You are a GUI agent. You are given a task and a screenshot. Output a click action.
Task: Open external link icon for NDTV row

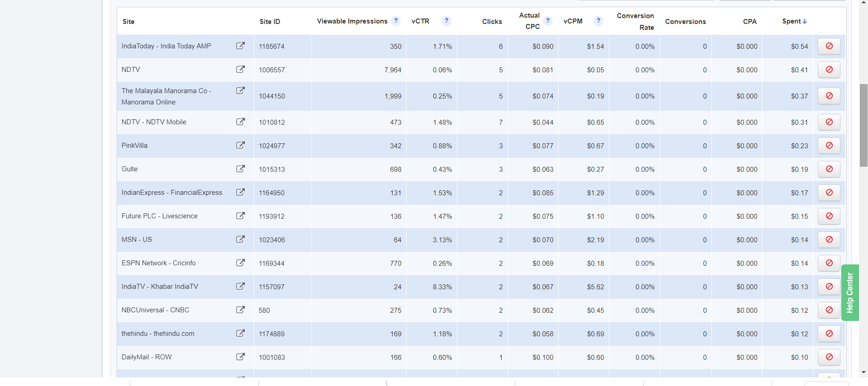pyautogui.click(x=241, y=69)
